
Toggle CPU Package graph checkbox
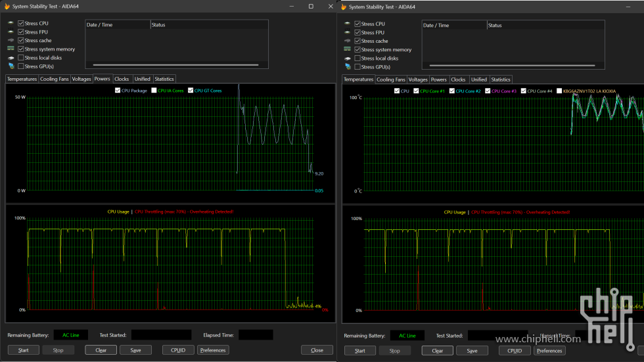pyautogui.click(x=118, y=90)
